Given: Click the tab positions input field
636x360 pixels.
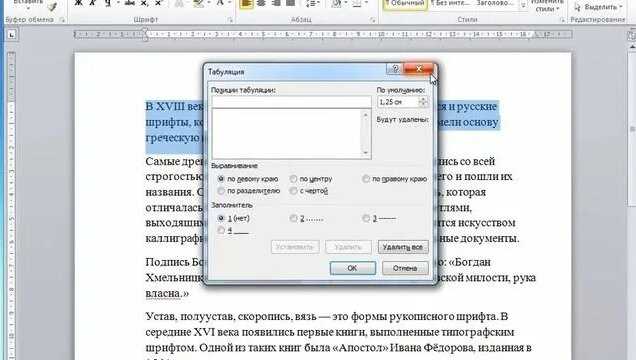Looking at the screenshot, I should point(291,102).
